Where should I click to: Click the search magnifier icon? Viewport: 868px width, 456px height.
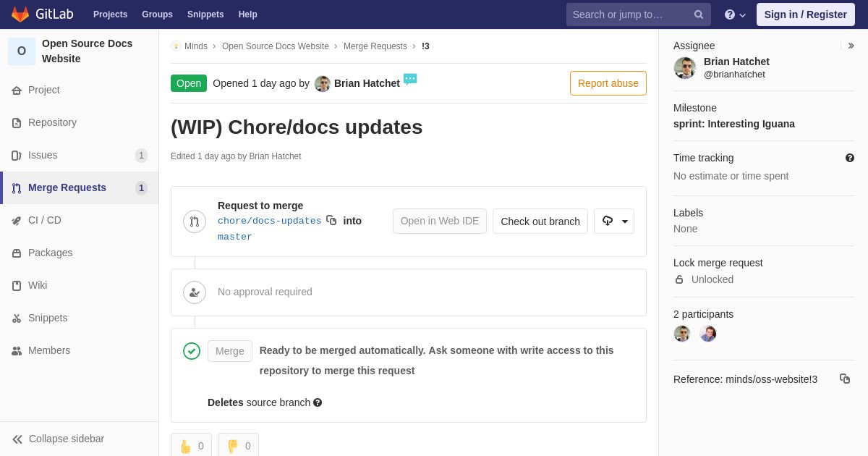click(699, 14)
